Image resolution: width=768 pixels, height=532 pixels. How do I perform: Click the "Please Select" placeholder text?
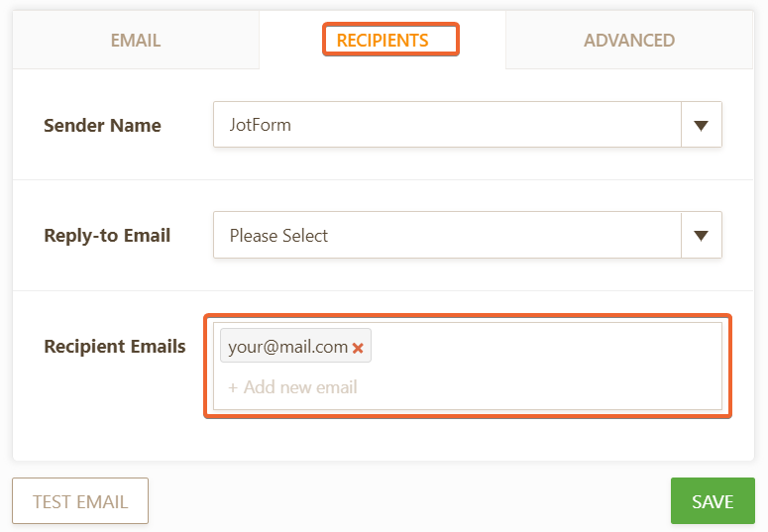tap(278, 236)
